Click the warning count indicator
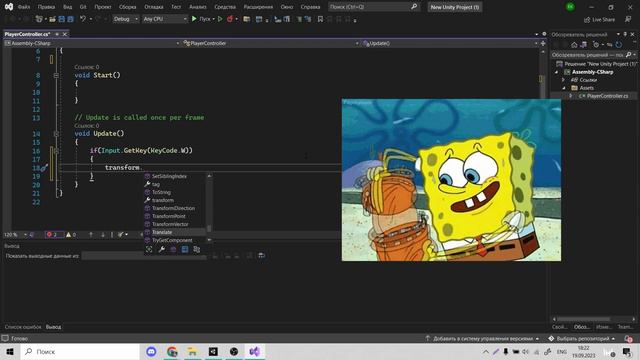 click(71, 235)
